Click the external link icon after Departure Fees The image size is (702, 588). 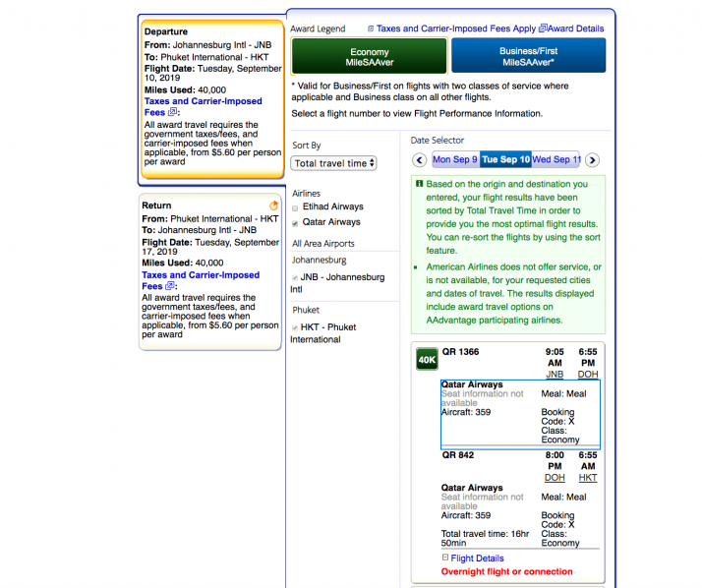tap(173, 113)
